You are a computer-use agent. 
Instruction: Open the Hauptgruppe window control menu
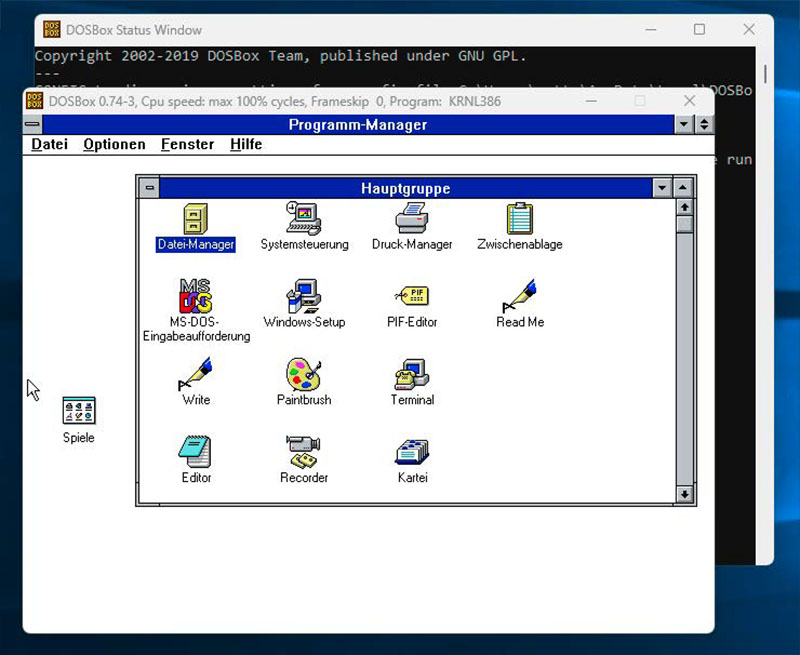151,188
